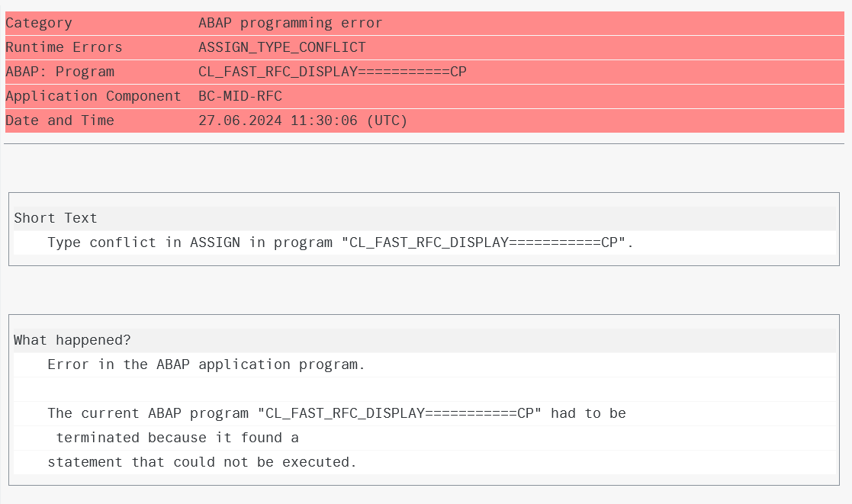
Task: Click the (UTC) timezone indicator
Action: pyautogui.click(x=387, y=120)
